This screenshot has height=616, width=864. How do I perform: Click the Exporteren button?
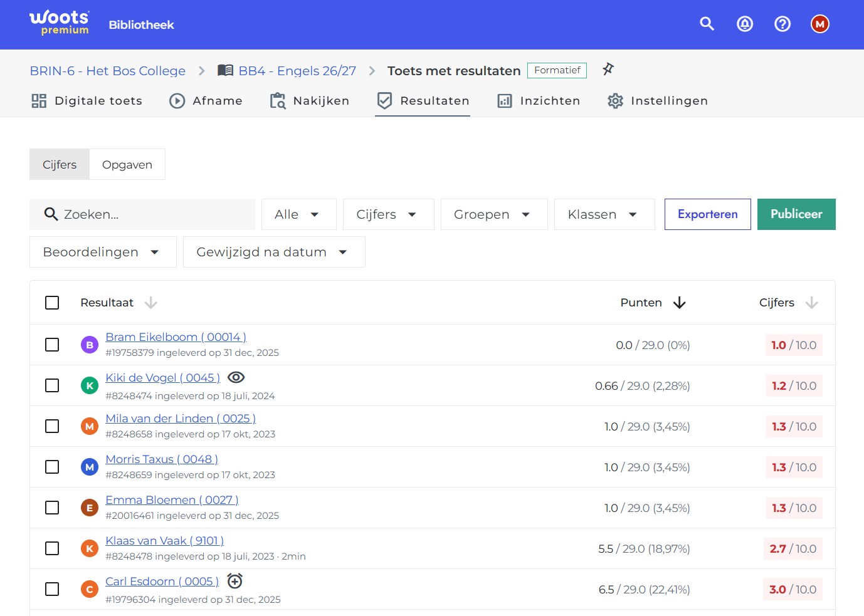click(708, 214)
